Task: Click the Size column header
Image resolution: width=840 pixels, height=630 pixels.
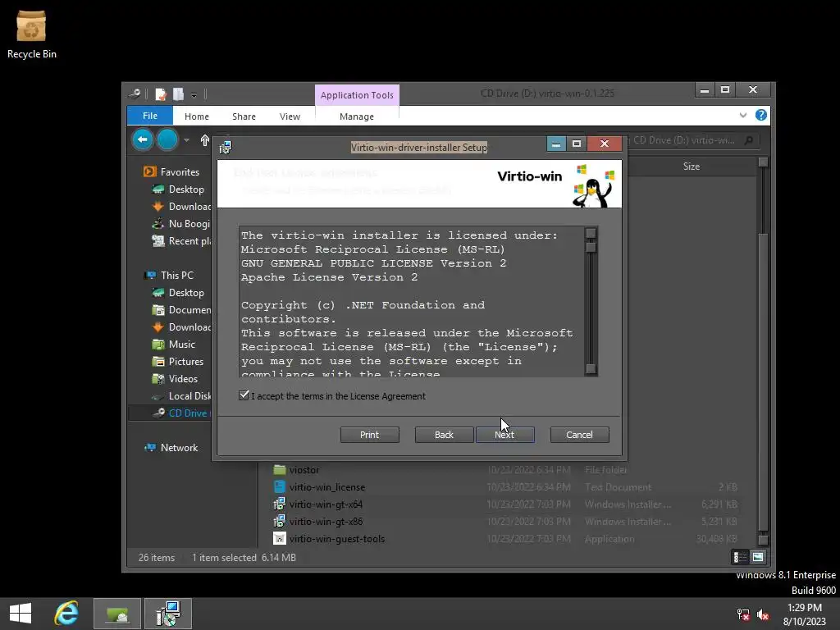Action: [x=692, y=166]
